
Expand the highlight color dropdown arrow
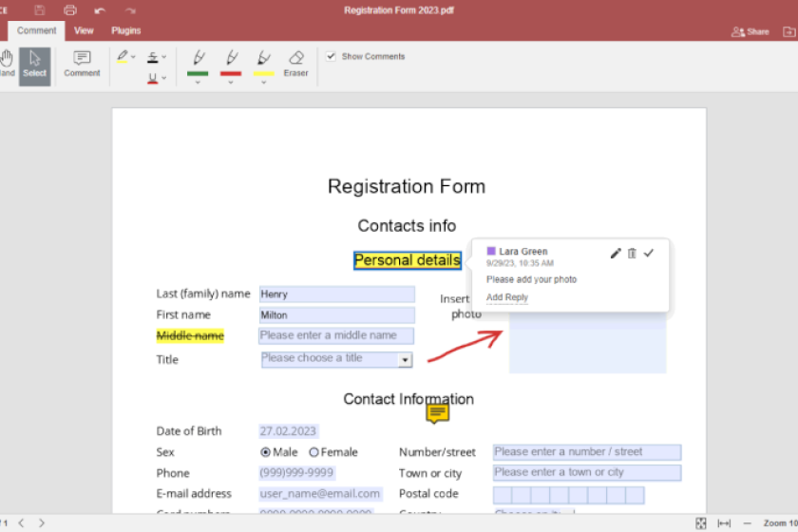point(133,57)
